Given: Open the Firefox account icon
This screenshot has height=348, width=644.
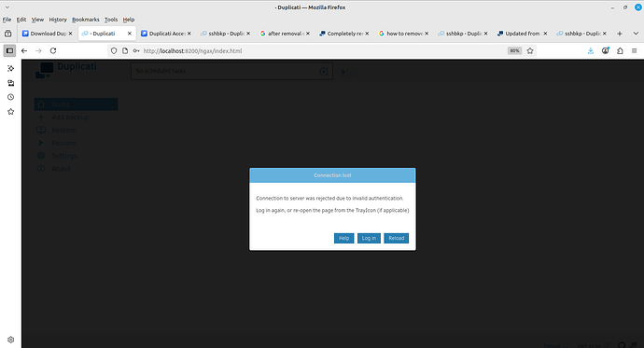Looking at the screenshot, I should coord(606,51).
